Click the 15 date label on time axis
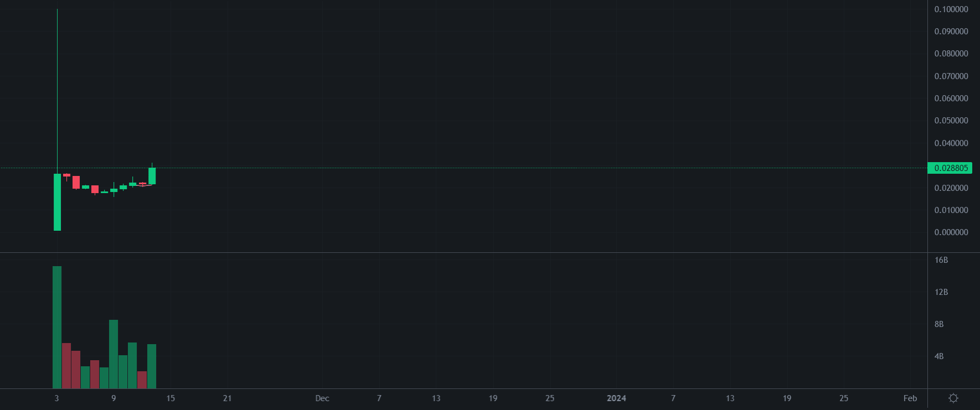Screen dimensions: 980x410 tap(171, 398)
